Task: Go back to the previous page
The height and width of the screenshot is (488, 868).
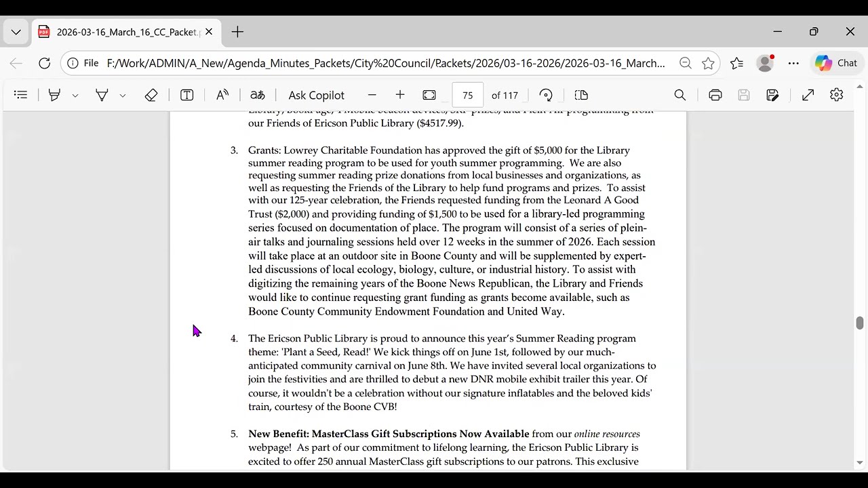Action: point(16,63)
